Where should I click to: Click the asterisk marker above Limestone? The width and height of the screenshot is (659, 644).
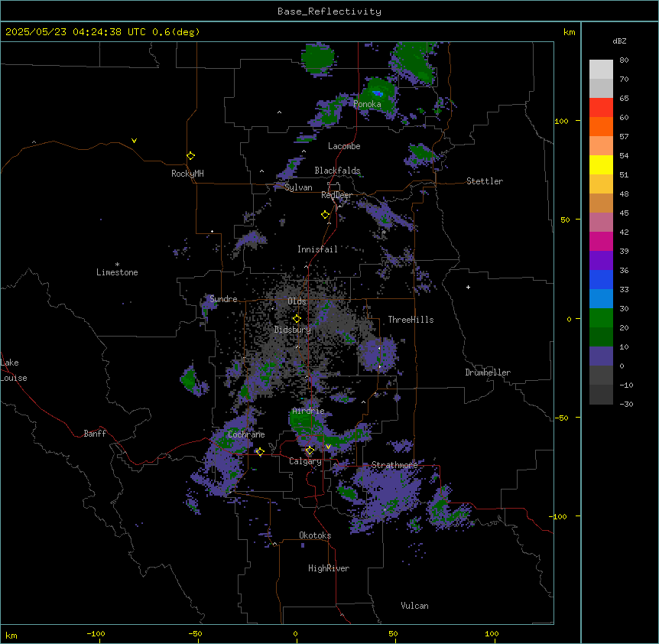[117, 265]
